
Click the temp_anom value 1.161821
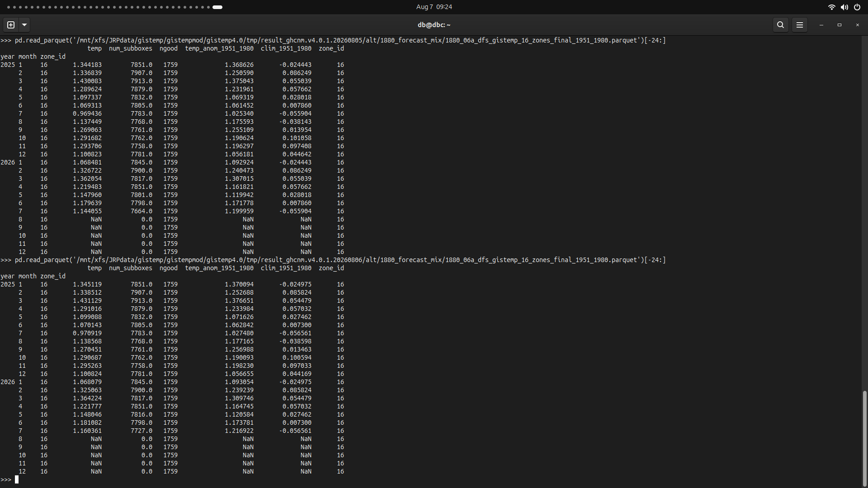239,187
